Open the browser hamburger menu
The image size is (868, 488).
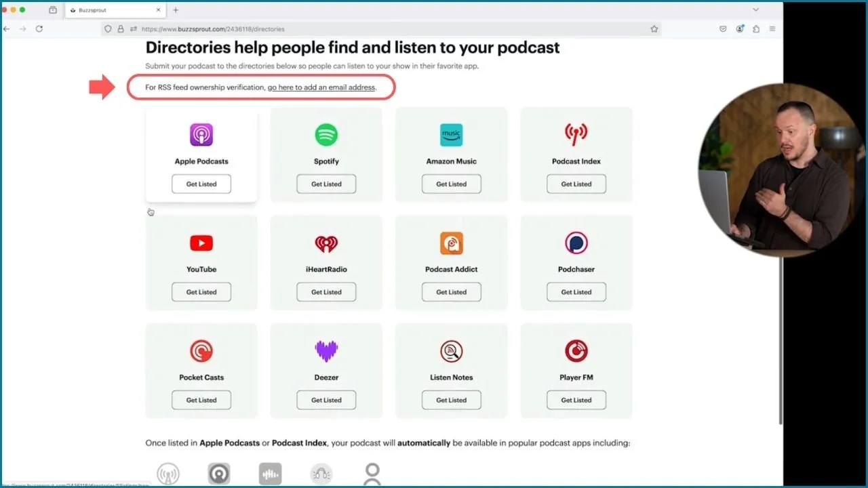[772, 29]
